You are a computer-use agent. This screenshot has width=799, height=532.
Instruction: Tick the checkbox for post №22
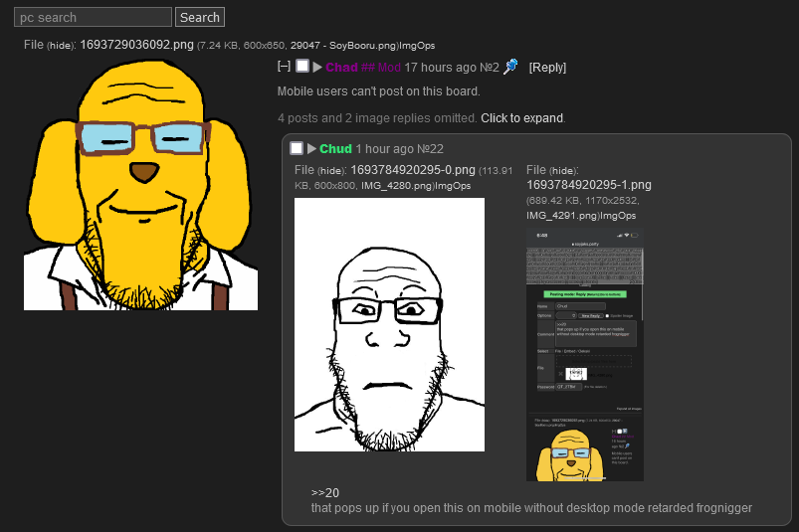[x=297, y=148]
